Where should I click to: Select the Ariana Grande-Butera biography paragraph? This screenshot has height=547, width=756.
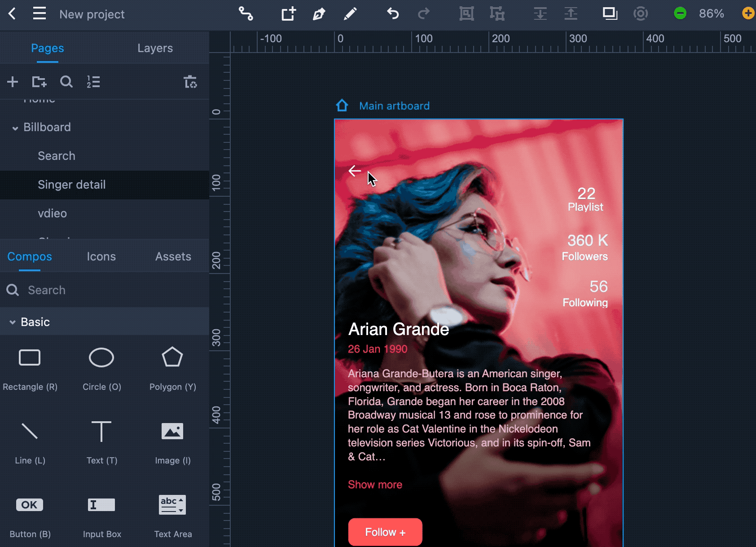pyautogui.click(x=469, y=415)
